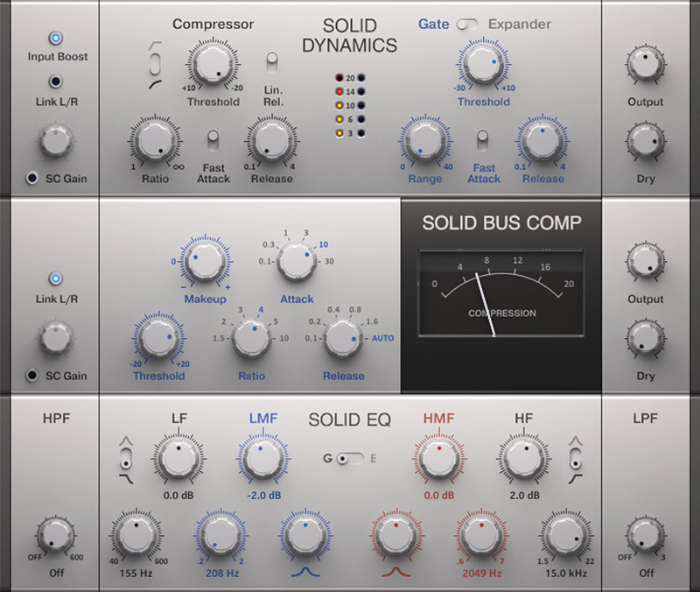Screen dimensions: 700x592
Task: Click the HMF frequency knob at 2049 Hz
Action: click(x=480, y=535)
